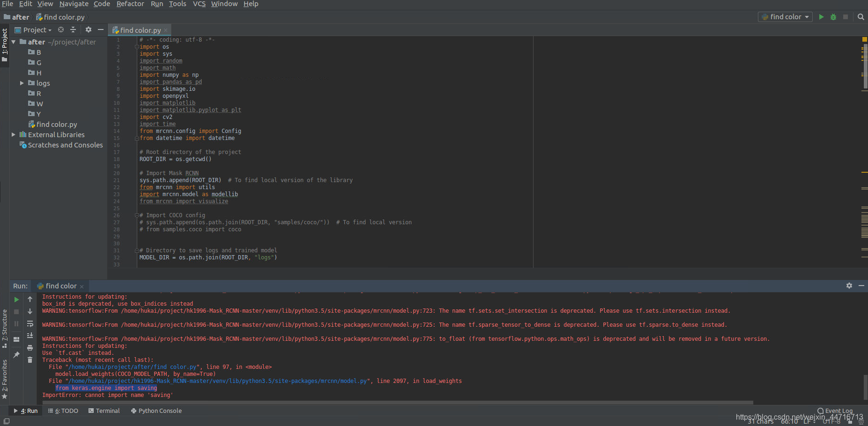The width and height of the screenshot is (868, 426).
Task: Toggle soft-wrap in Run console
Action: pos(30,323)
